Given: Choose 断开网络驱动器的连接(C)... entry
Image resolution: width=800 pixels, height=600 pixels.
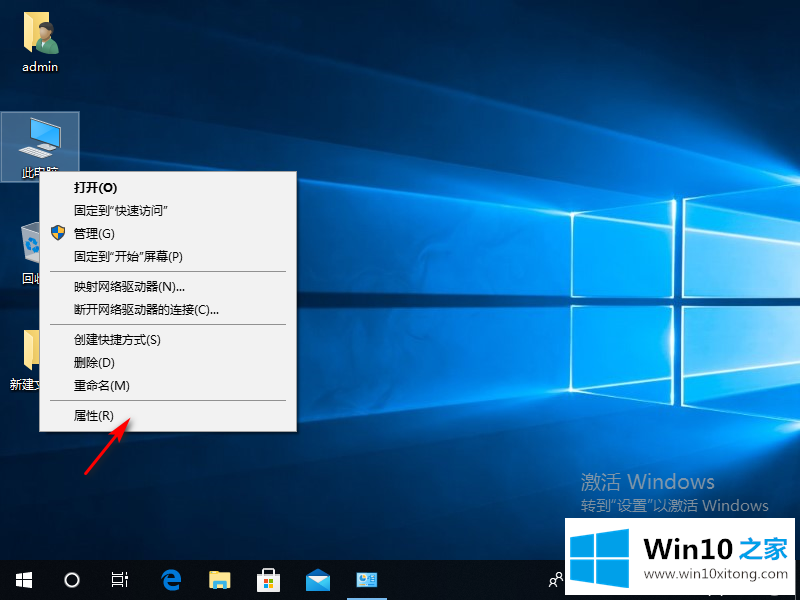Looking at the screenshot, I should coord(168,310).
